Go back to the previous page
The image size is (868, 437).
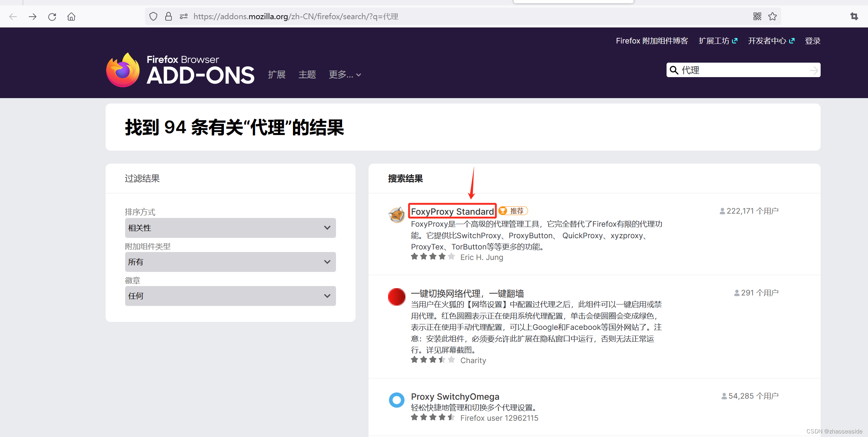tap(13, 17)
